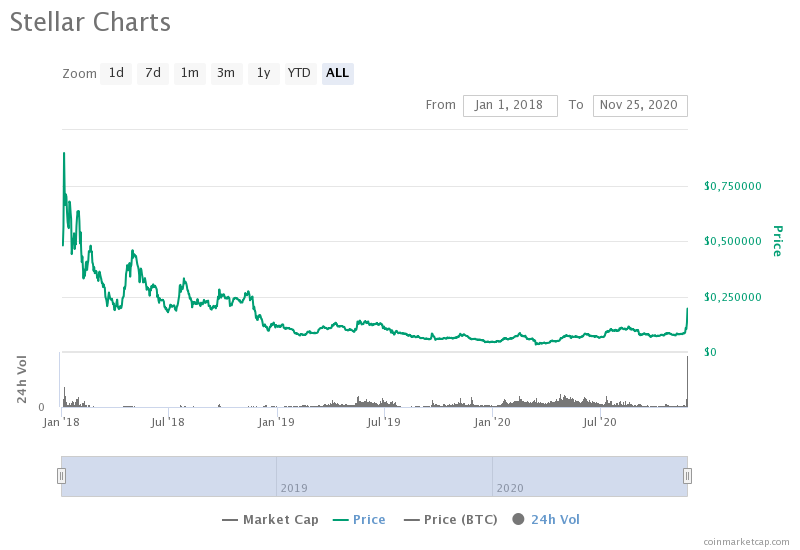Image resolution: width=800 pixels, height=550 pixels.
Task: Select the 1m zoom option
Action: 190,73
